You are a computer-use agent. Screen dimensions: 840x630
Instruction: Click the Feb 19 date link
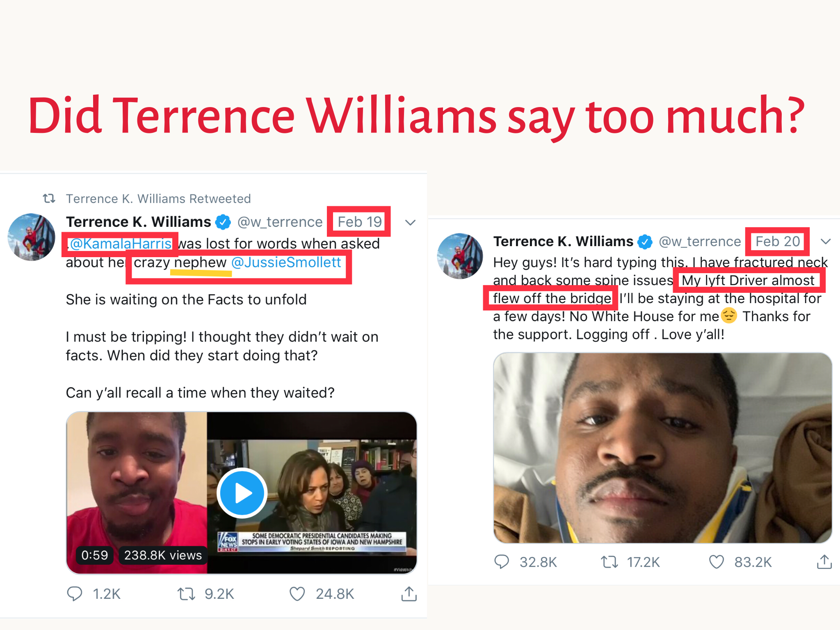360,222
